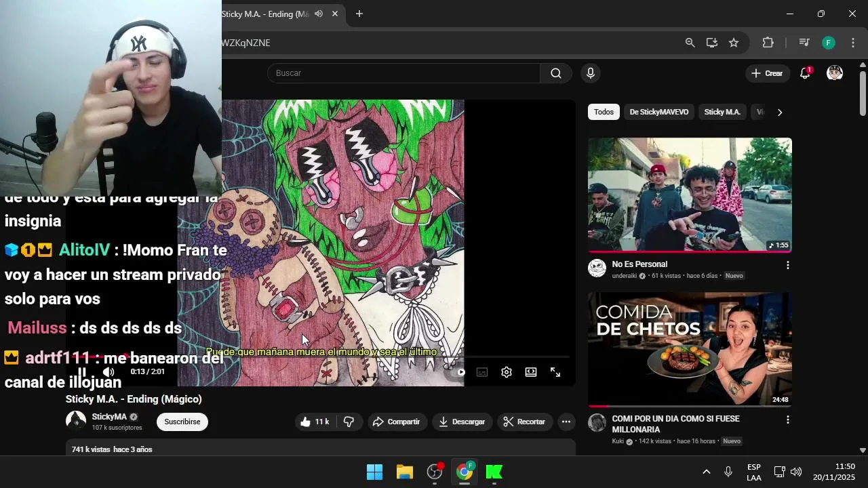868x488 pixels.
Task: Start voice search with the microphone
Action: click(x=591, y=73)
